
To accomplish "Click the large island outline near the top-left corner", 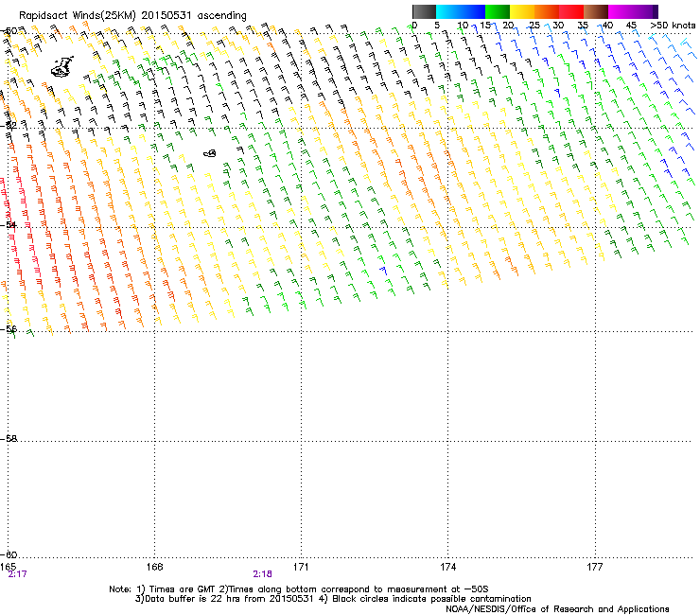I will coord(62,66).
